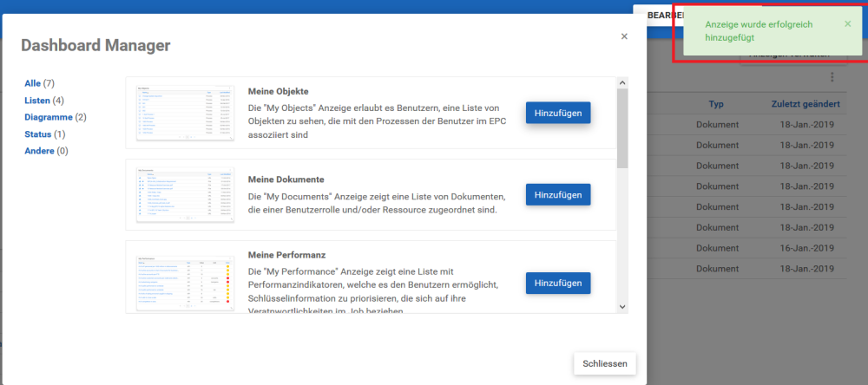
Task: Open the three-dot options menu
Action: (832, 78)
